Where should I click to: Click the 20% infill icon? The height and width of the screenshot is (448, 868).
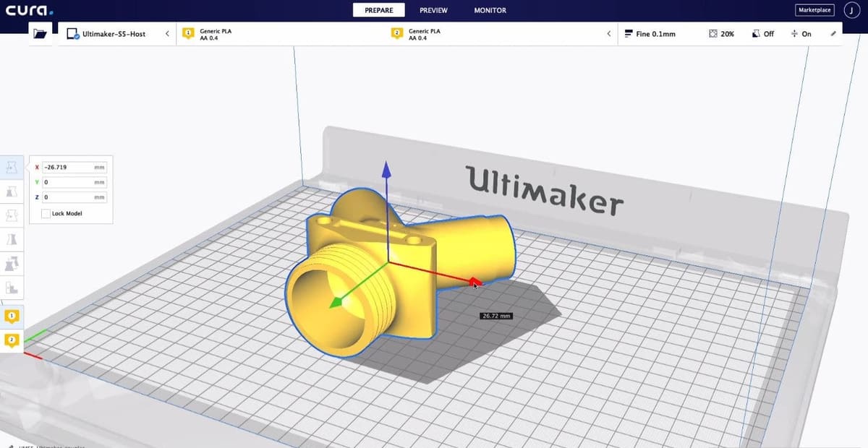(x=713, y=34)
